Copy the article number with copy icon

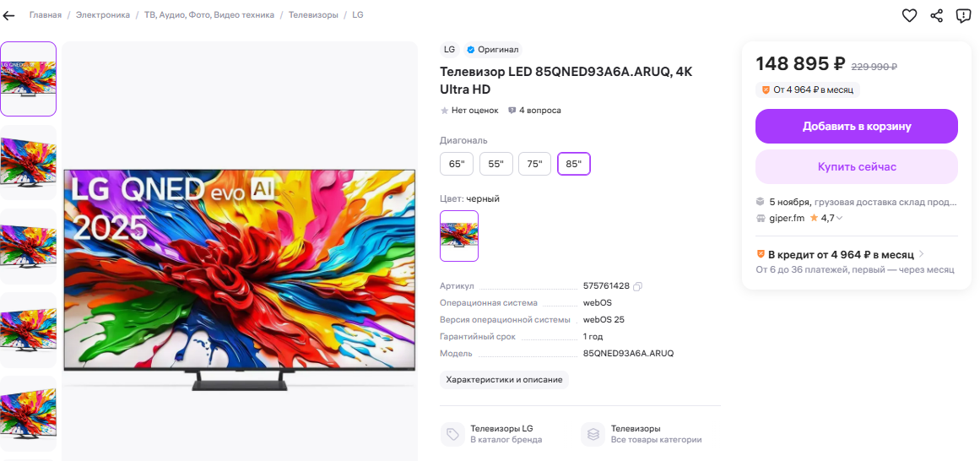coord(637,286)
